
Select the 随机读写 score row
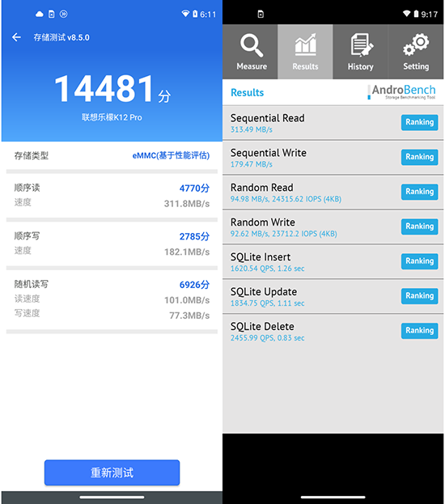point(112,299)
